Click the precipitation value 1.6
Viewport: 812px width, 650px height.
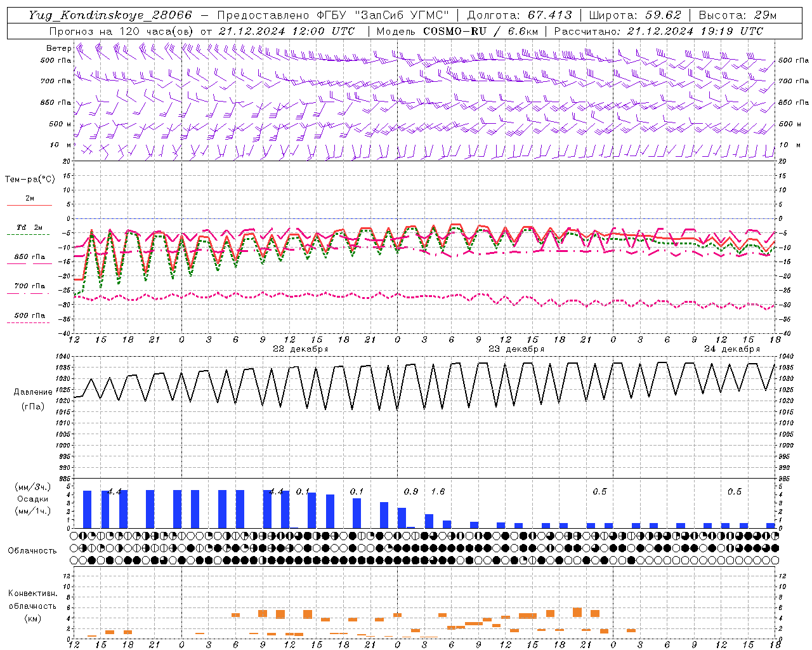(x=438, y=491)
